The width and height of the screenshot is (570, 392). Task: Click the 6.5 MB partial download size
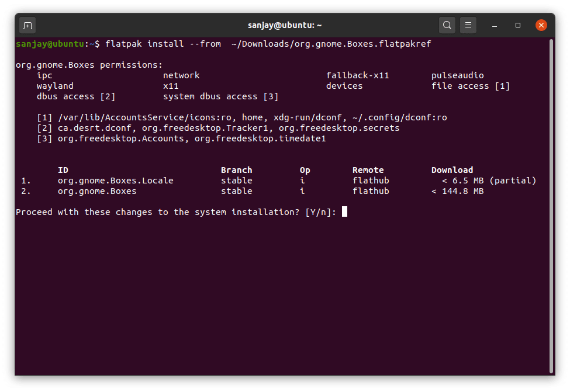tap(489, 181)
